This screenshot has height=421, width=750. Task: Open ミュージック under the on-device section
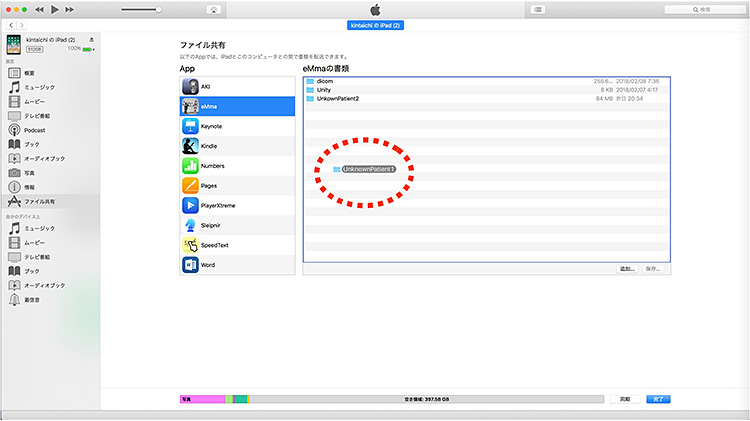[x=39, y=229]
